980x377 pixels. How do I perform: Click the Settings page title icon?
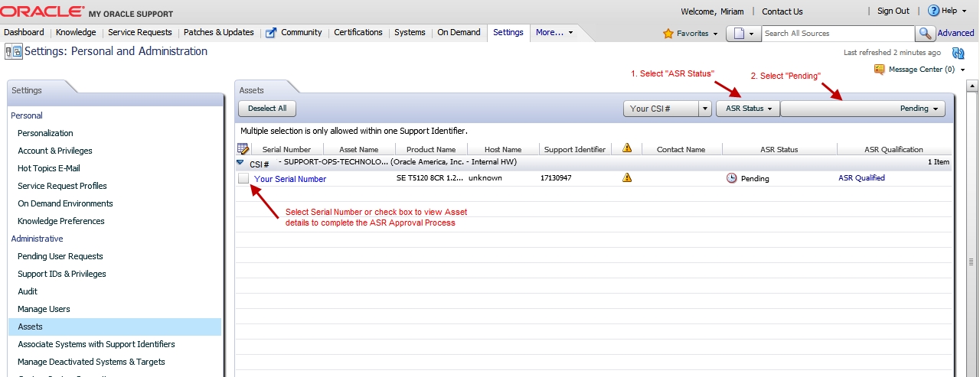14,52
